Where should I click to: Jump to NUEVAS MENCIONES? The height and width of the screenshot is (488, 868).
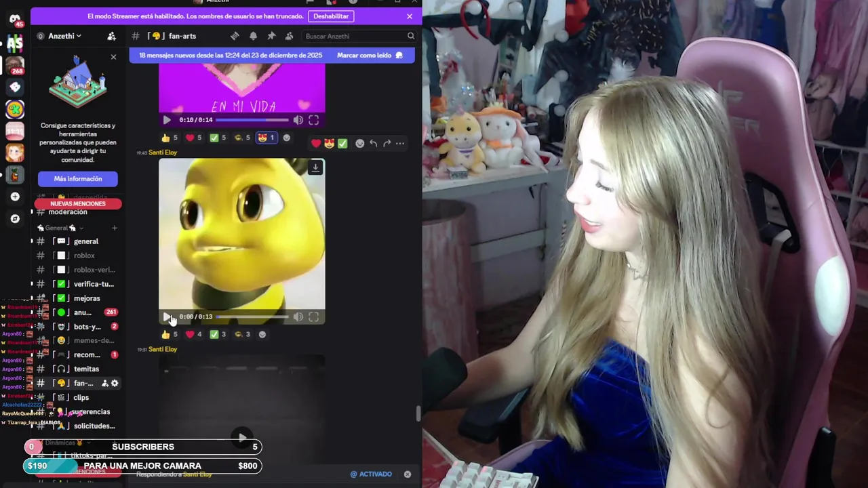(x=78, y=204)
